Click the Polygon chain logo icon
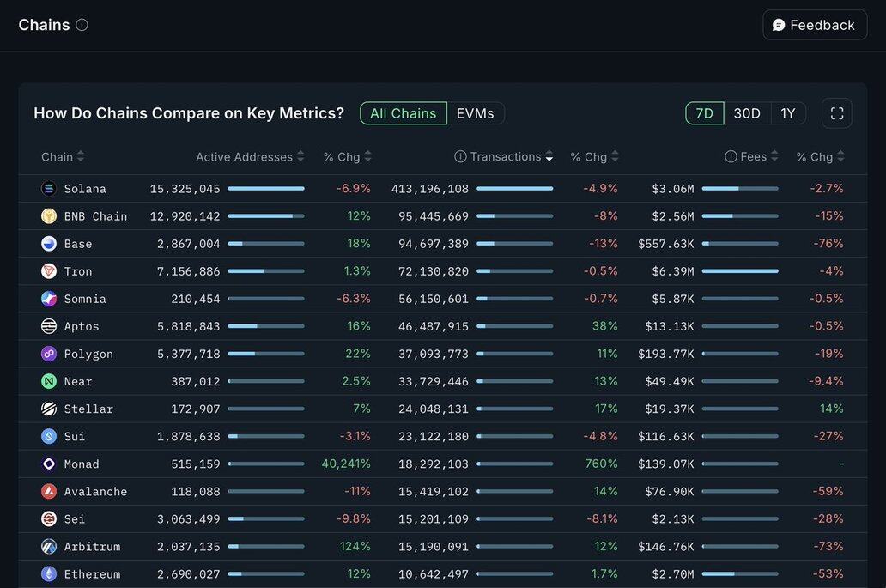Viewport: 886px width, 588px height. click(x=49, y=354)
